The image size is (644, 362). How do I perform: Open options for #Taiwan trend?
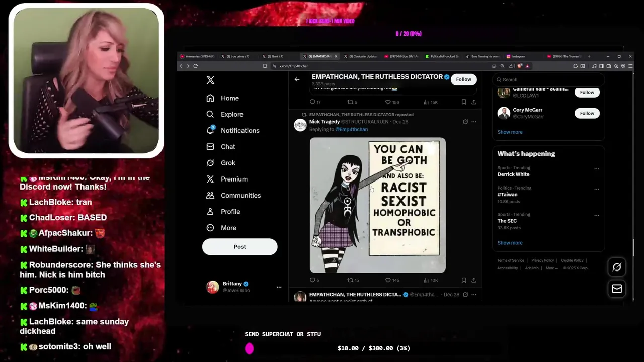click(x=597, y=189)
